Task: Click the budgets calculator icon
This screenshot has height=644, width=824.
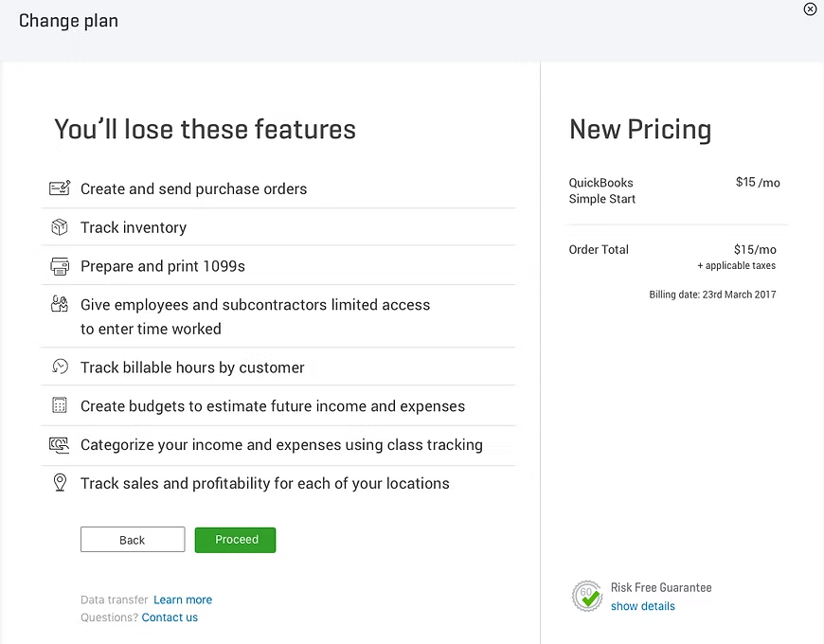Action: coord(60,405)
